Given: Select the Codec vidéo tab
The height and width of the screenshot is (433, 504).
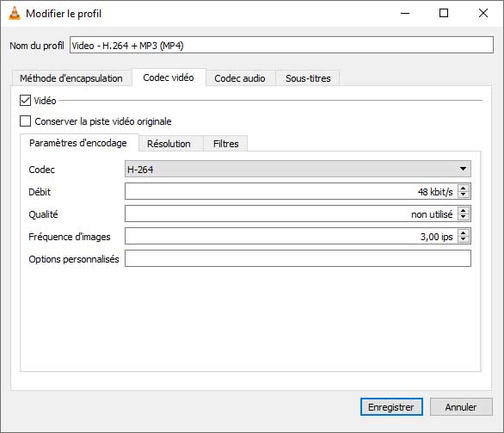Looking at the screenshot, I should 169,77.
